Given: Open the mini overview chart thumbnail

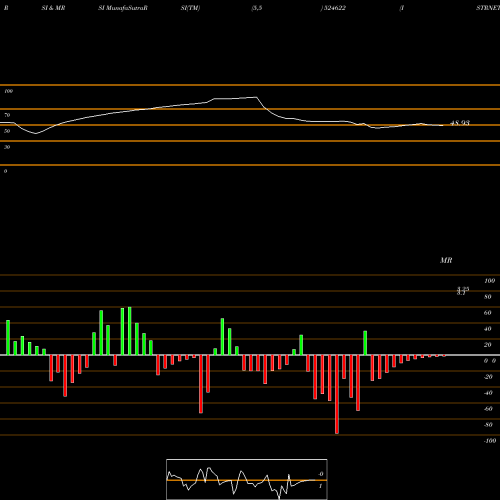Looking at the screenshot, I should click(x=247, y=479).
